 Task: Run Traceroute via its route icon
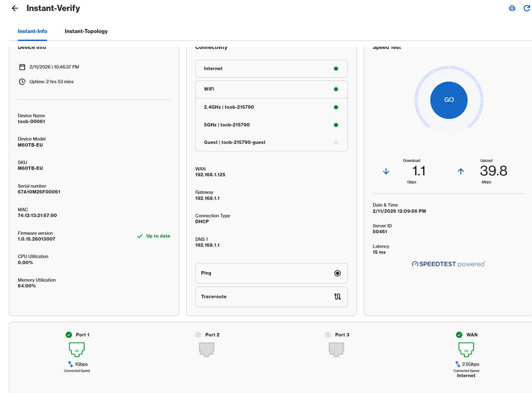pos(337,297)
